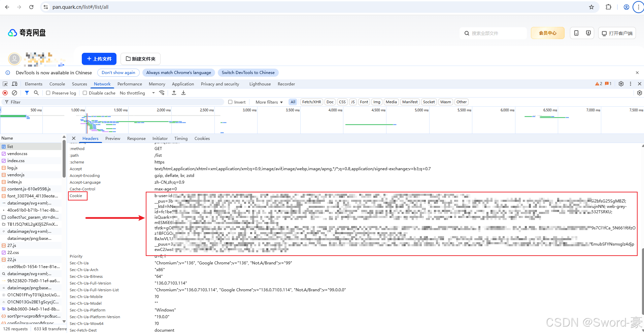Screen dimensions: 644x333
Task: Click Don't show again button
Action: pos(118,73)
